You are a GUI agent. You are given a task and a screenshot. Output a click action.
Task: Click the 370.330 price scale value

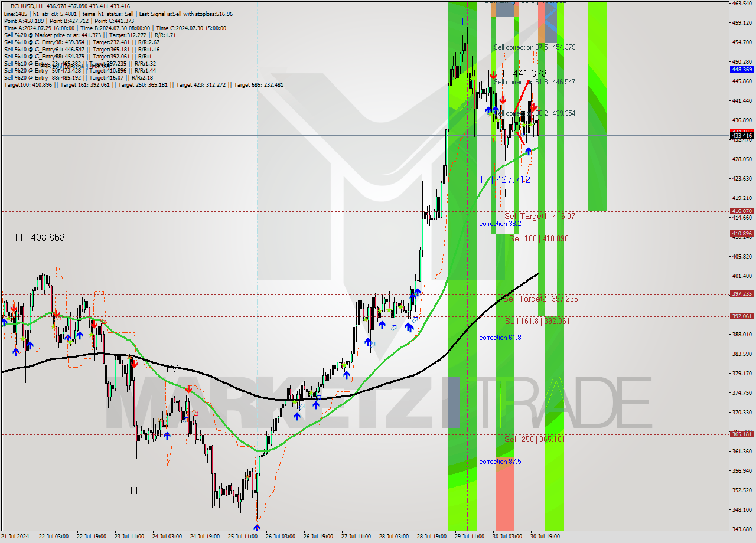[742, 412]
